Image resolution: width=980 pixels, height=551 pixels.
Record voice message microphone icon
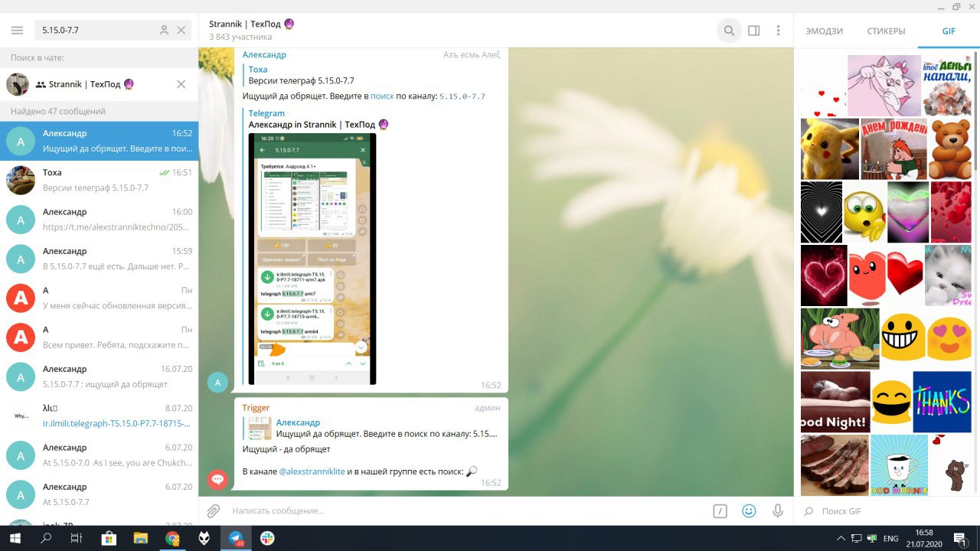click(x=778, y=511)
